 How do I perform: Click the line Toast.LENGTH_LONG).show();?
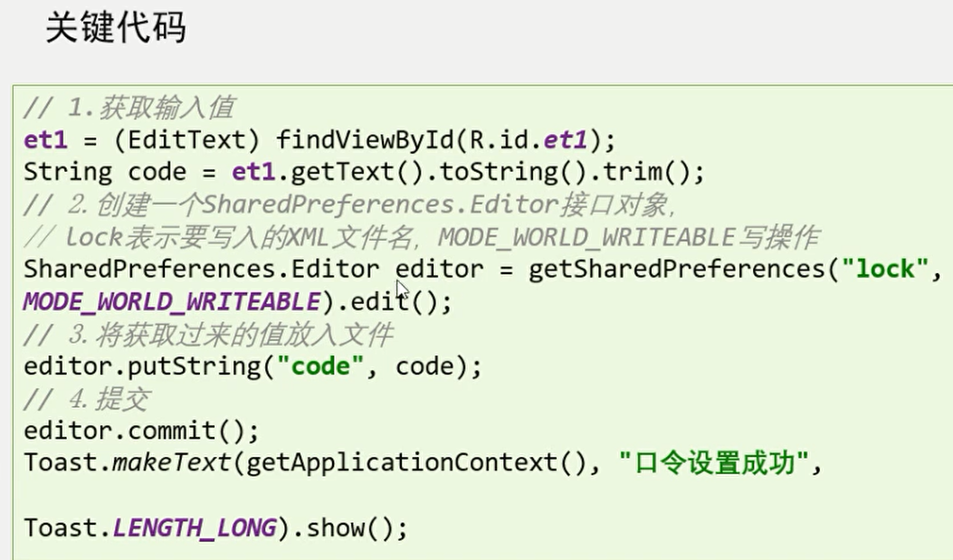[x=215, y=527]
